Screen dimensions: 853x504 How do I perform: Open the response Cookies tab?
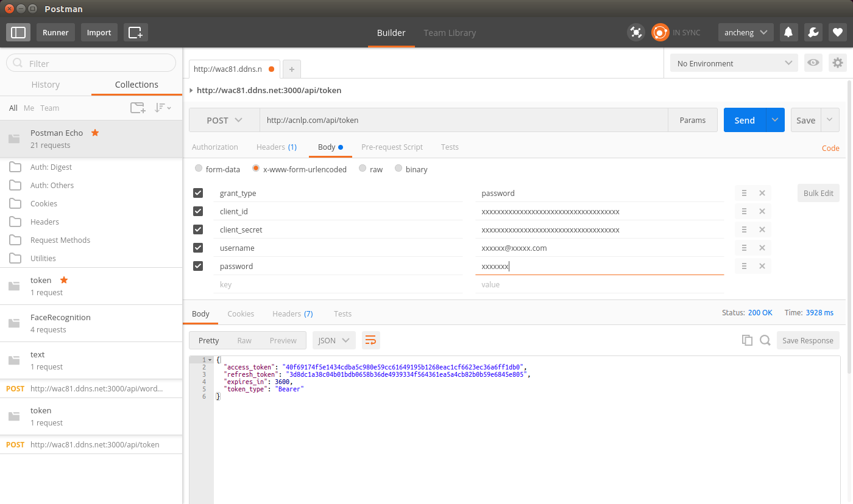click(x=241, y=314)
